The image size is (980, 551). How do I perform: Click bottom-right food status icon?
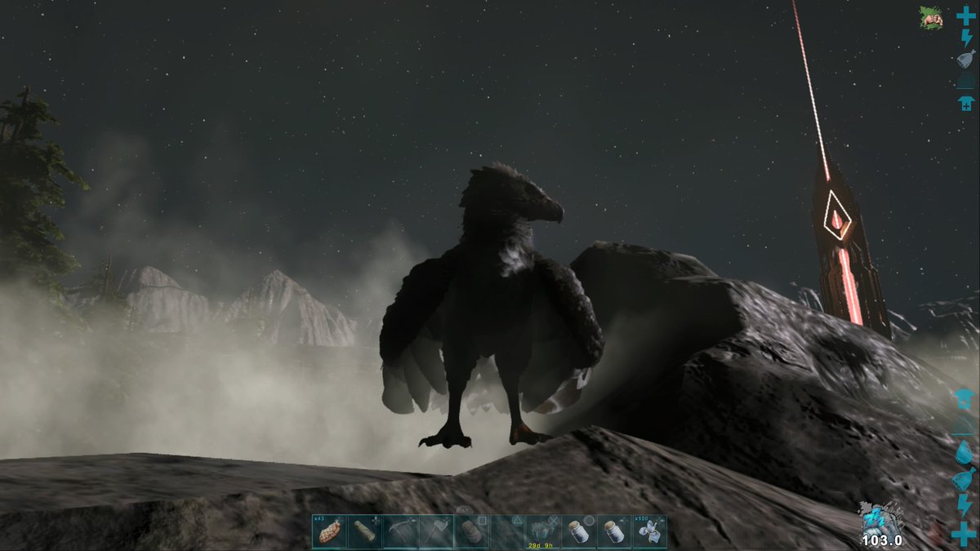point(964,480)
